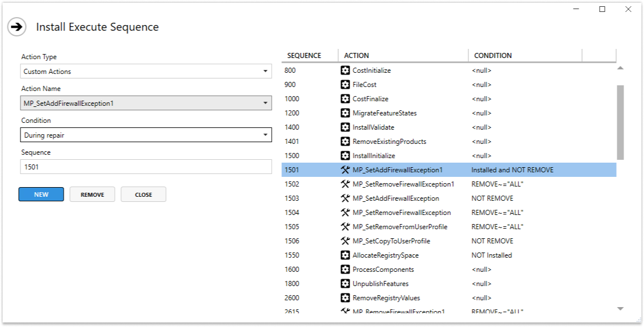The height and width of the screenshot is (327, 644).
Task: Click the gear icon beside InstallValidate
Action: point(346,127)
